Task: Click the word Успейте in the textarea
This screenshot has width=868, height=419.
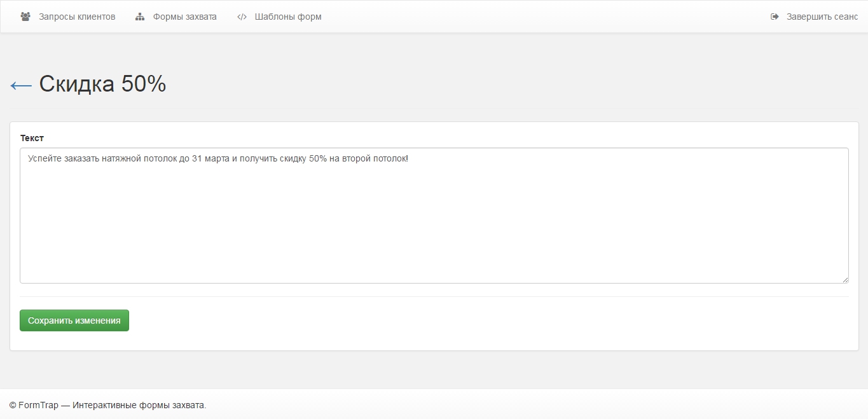Action: coord(45,158)
